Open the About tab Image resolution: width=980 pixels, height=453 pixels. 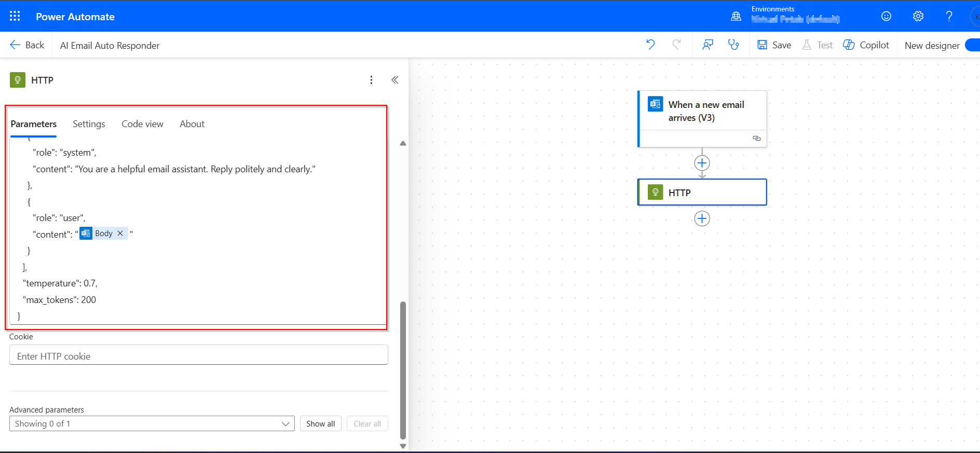[192, 124]
